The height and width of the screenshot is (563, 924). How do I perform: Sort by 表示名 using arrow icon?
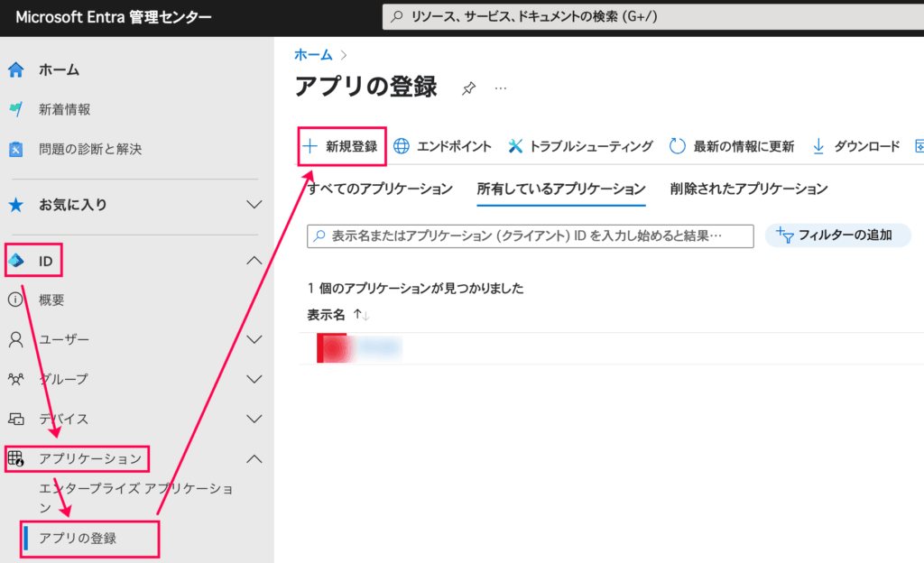click(x=361, y=315)
